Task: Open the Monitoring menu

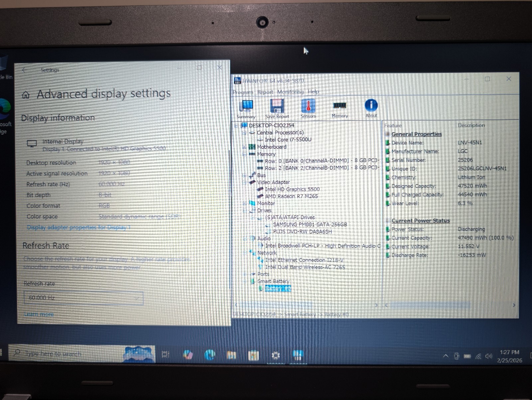Action: 290,92
